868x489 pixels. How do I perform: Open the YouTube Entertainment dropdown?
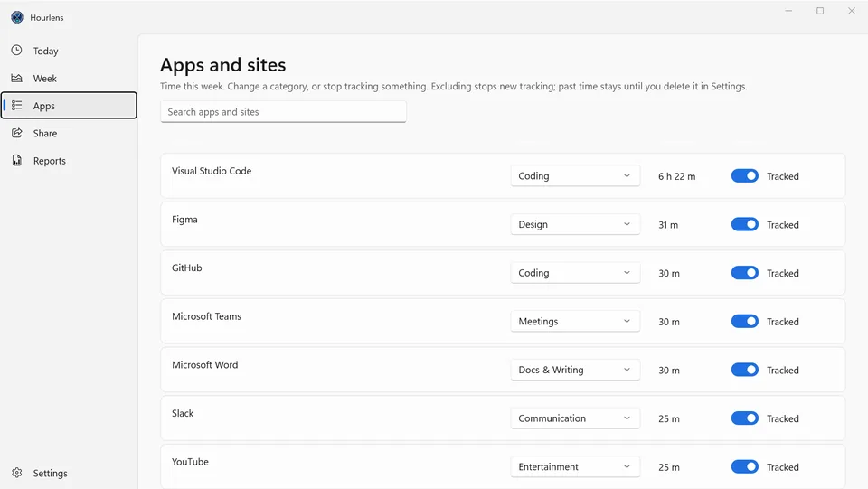click(x=575, y=467)
